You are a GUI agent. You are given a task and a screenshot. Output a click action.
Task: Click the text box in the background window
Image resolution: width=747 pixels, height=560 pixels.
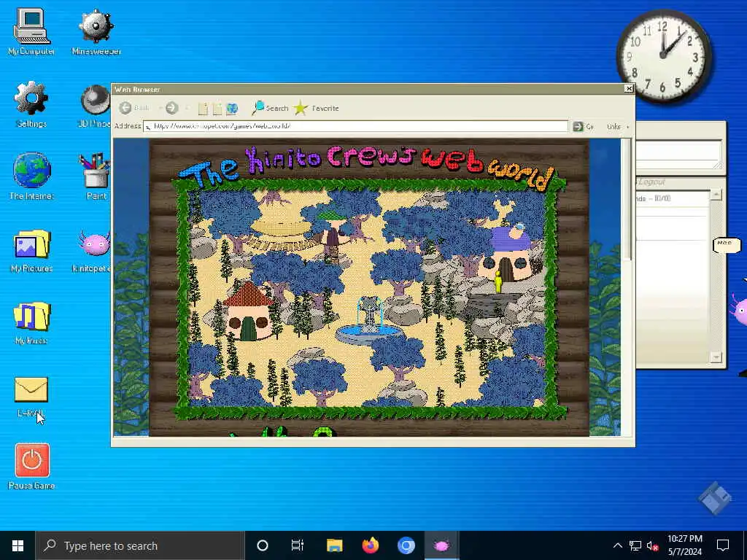(678, 154)
